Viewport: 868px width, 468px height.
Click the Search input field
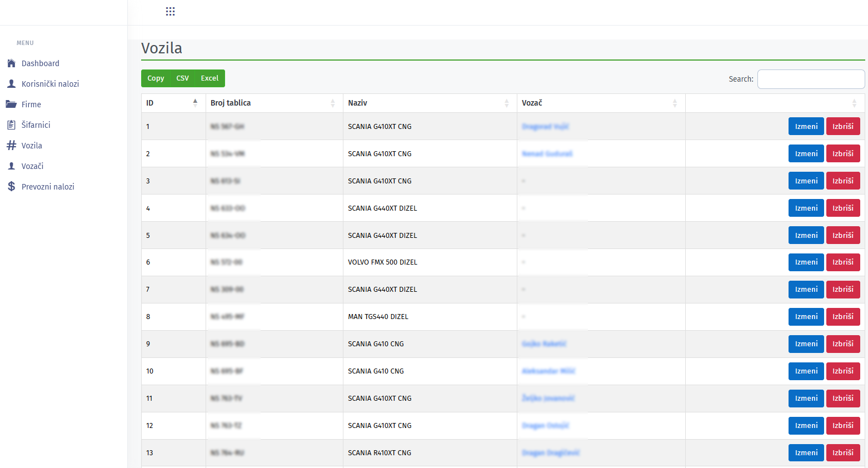coord(811,79)
